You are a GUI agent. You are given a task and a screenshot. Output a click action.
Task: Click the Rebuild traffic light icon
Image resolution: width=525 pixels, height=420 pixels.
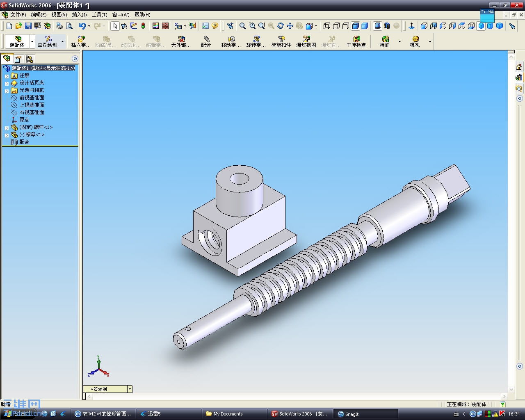[143, 26]
